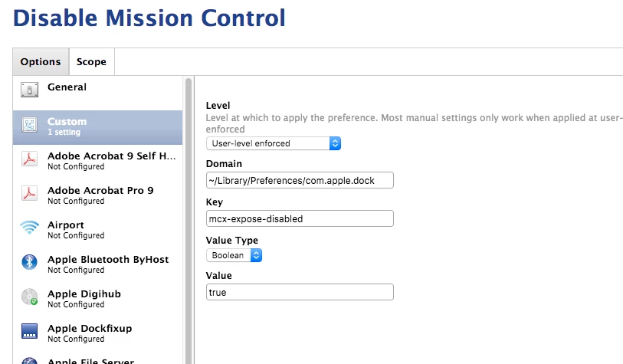623x364 pixels.
Task: Switch to the Scope tab
Action: point(91,61)
